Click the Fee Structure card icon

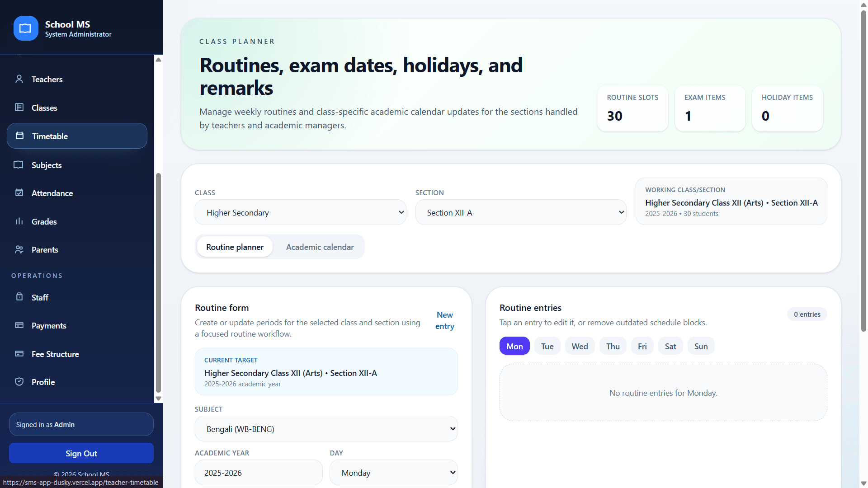(19, 354)
